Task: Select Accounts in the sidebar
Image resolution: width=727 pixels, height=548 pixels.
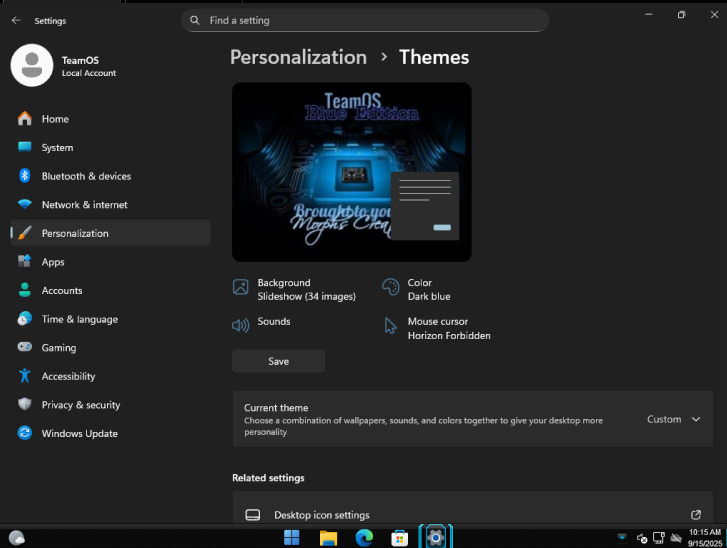Action: [x=110, y=290]
